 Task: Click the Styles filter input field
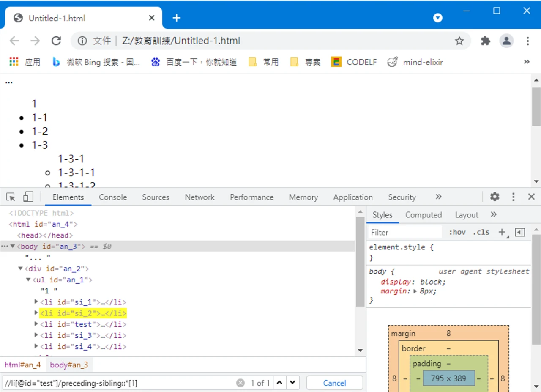[x=404, y=232]
